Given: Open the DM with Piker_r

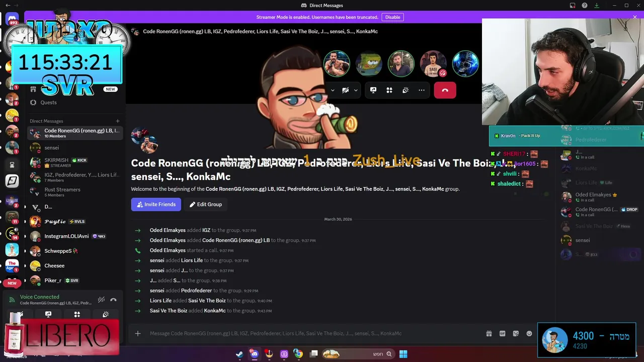Looking at the screenshot, I should click(75, 280).
